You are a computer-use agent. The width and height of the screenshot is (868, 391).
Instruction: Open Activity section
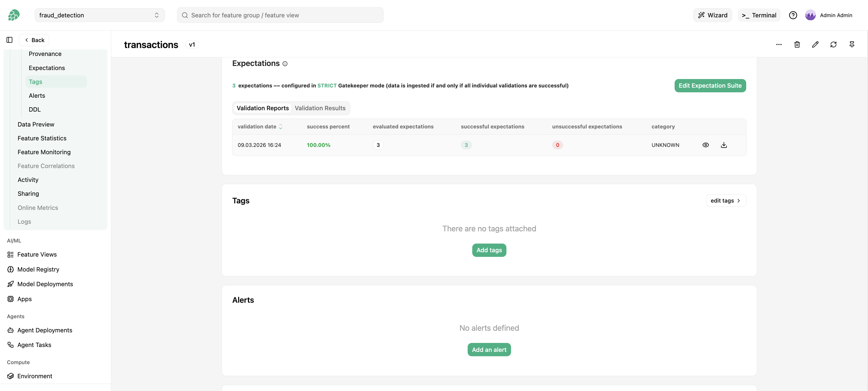(x=28, y=180)
